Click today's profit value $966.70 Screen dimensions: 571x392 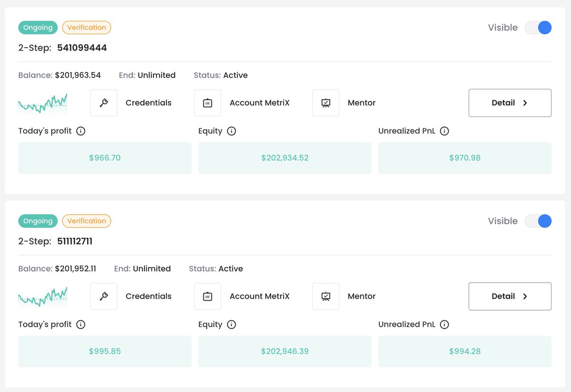(x=105, y=158)
